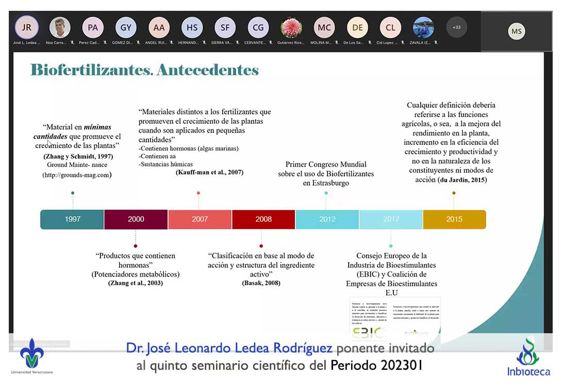The width and height of the screenshot is (562, 392).
Task: Open the grounds-mag.com link on slide
Action: pyautogui.click(x=77, y=175)
